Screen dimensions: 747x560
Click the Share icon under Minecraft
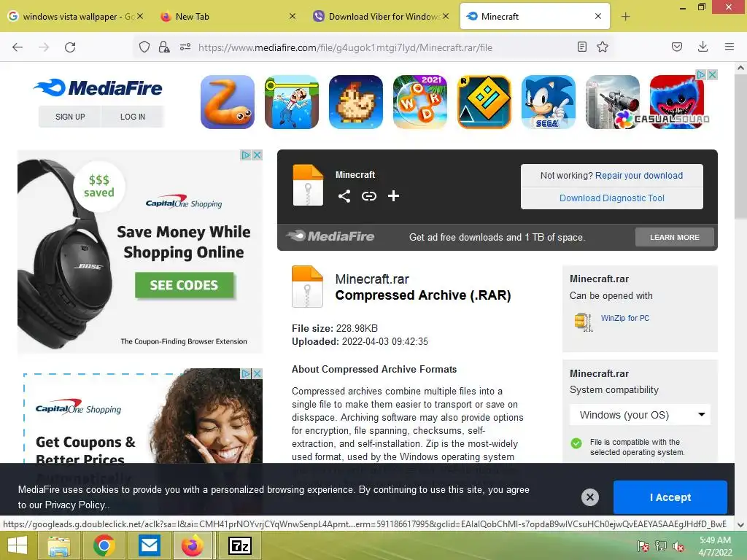344,195
